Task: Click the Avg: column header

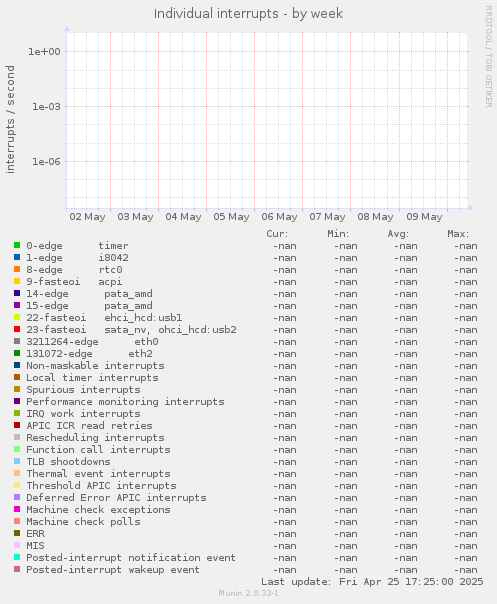Action: 398,234
